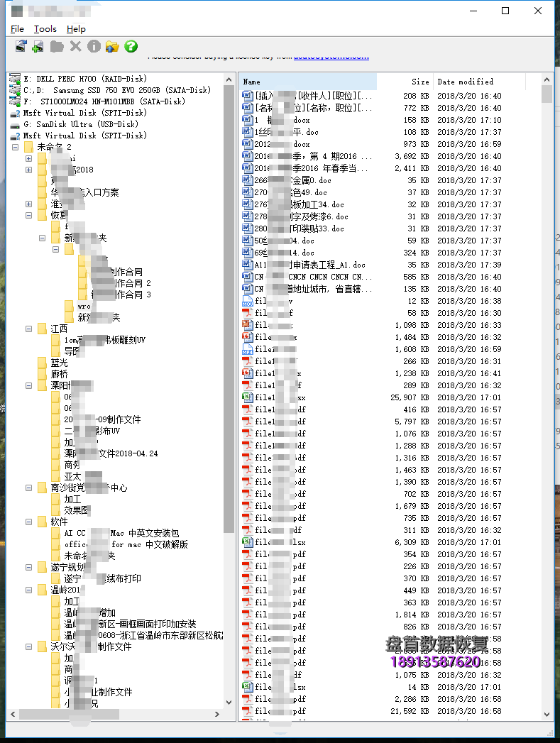The image size is (560, 743).
Task: Select the office for mac 中文破解版 folder
Action: (x=126, y=544)
